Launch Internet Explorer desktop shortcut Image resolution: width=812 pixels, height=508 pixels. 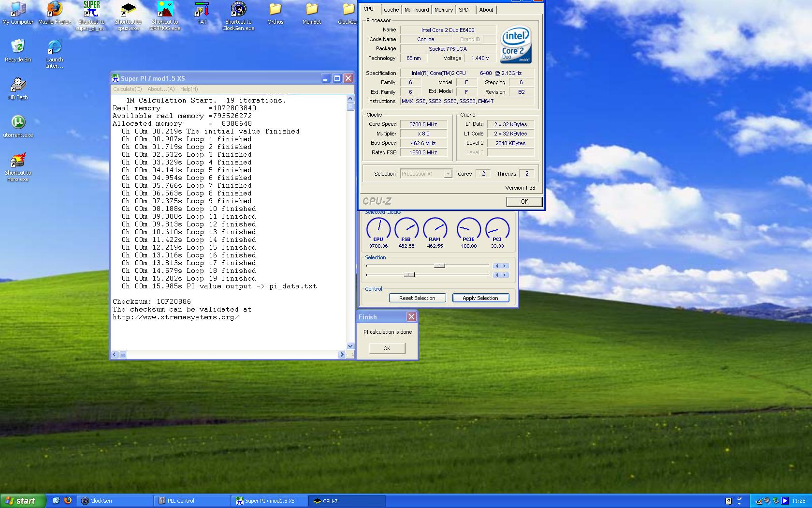pyautogui.click(x=55, y=54)
